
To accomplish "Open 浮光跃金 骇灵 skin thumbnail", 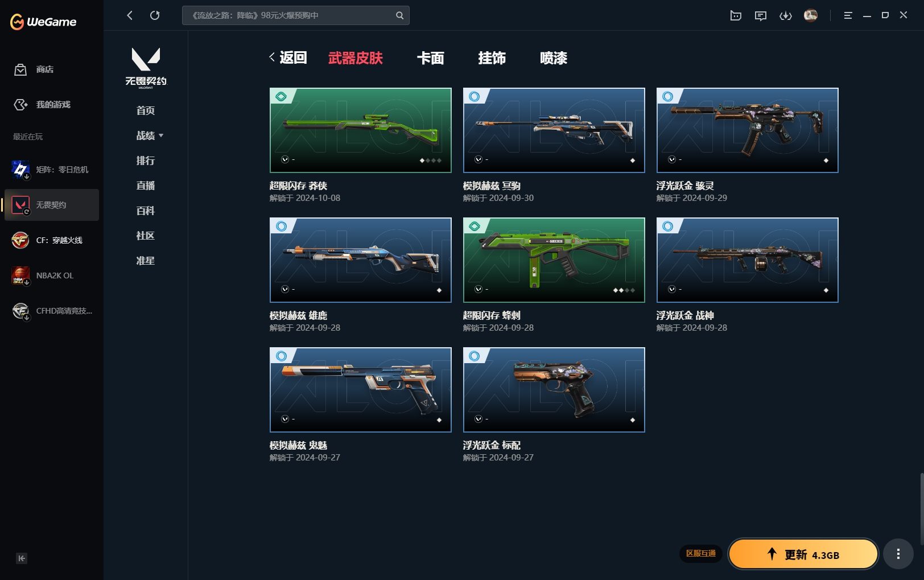I will coord(748,130).
